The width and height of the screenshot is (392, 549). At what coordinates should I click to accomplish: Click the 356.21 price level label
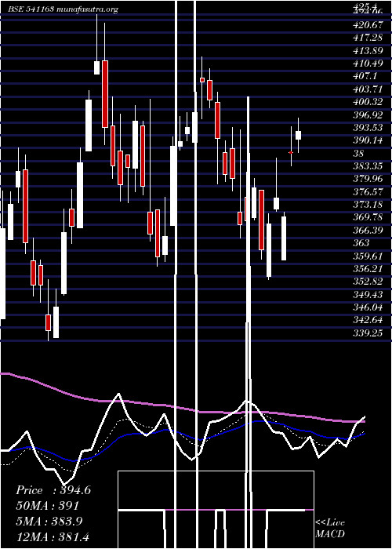[x=368, y=269]
